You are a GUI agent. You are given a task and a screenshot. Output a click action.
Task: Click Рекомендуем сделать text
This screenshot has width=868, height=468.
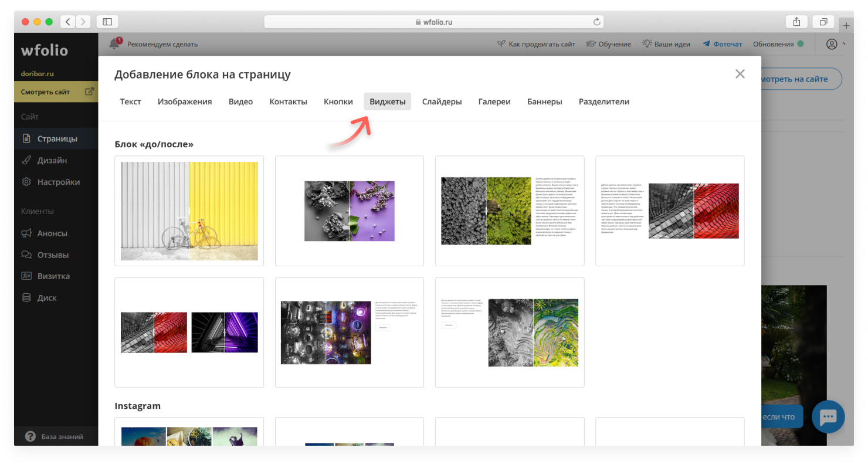(x=162, y=44)
